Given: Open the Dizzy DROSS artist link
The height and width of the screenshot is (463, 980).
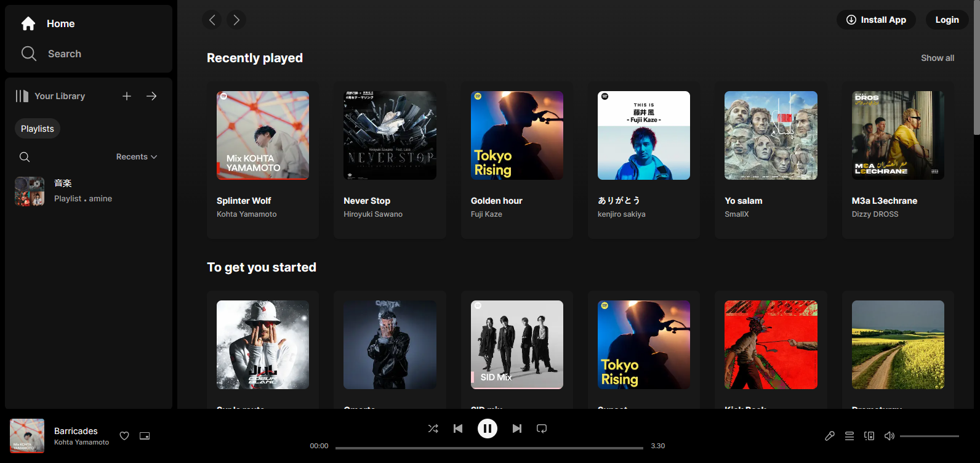Looking at the screenshot, I should coord(875,214).
